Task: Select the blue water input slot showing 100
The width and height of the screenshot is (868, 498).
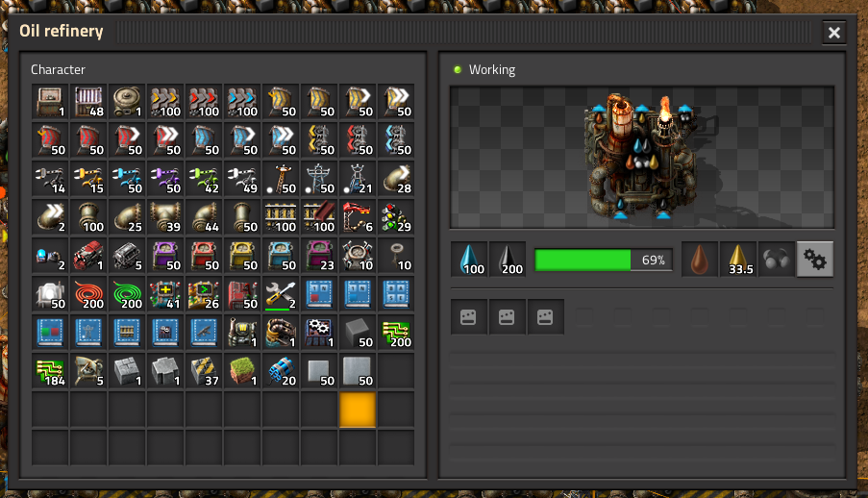Action: [x=469, y=260]
